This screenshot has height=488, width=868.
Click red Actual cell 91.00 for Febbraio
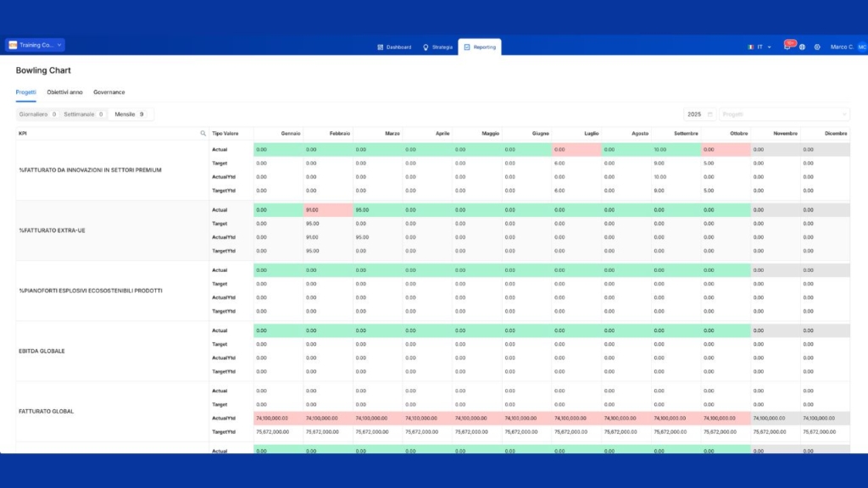[x=327, y=210]
